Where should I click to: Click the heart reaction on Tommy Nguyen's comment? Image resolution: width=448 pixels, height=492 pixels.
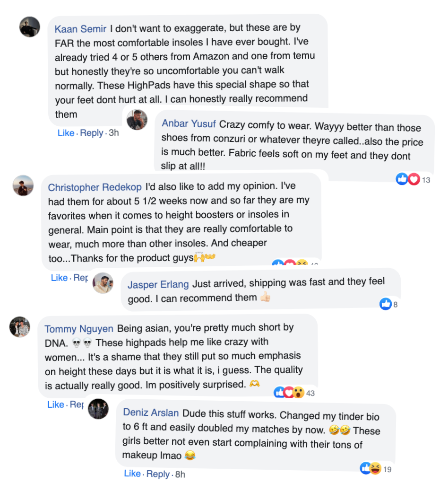coord(289,392)
